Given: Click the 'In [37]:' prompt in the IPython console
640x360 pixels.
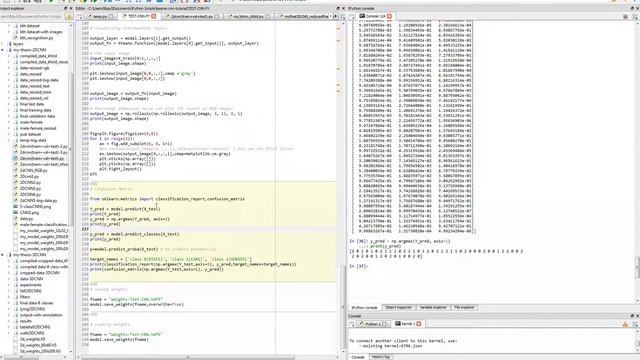Looking at the screenshot, I should click(359, 266).
